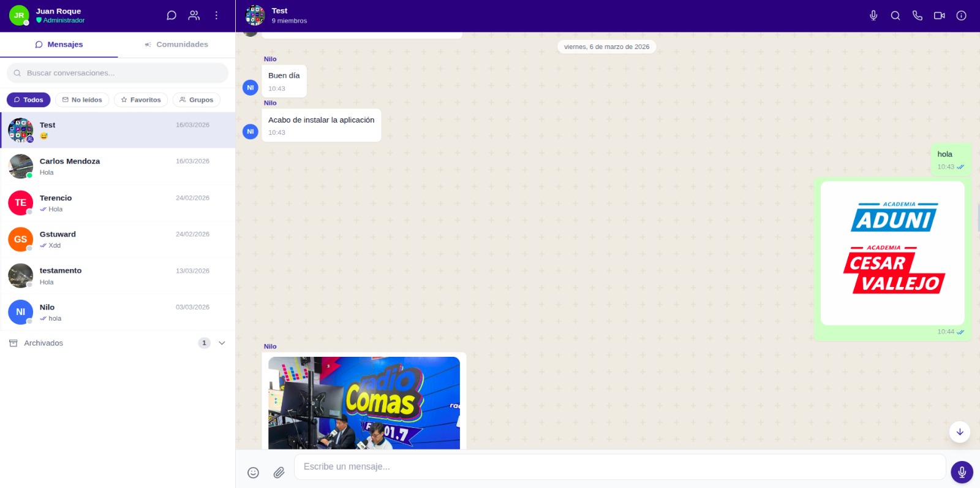Select the Todos filter
This screenshot has height=488, width=980.
pyautogui.click(x=28, y=100)
